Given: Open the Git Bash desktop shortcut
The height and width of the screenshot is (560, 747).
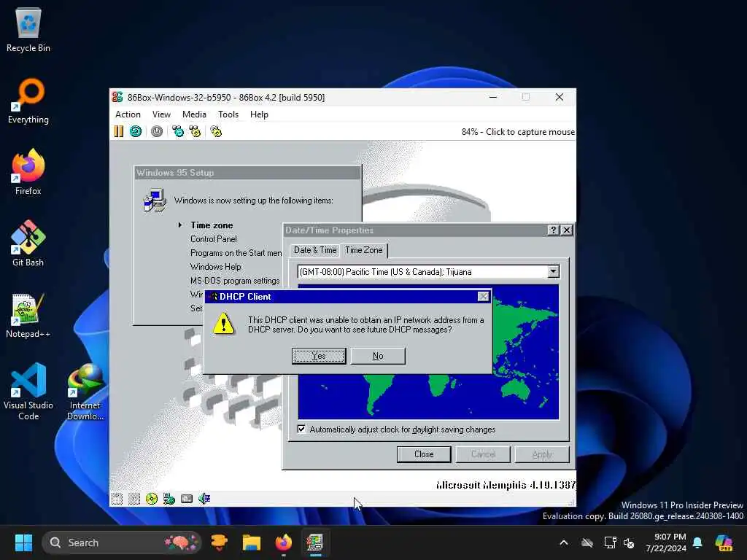Looking at the screenshot, I should pos(28,244).
